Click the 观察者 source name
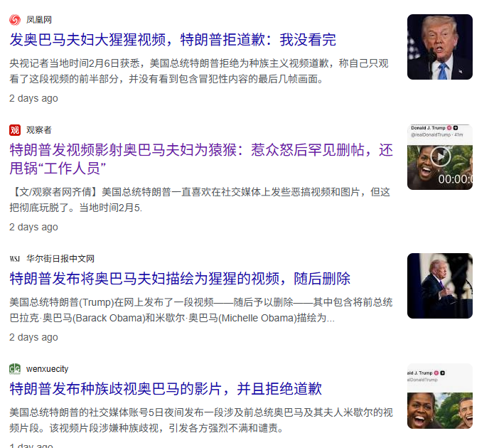The width and height of the screenshot is (494, 448). pos(39,130)
